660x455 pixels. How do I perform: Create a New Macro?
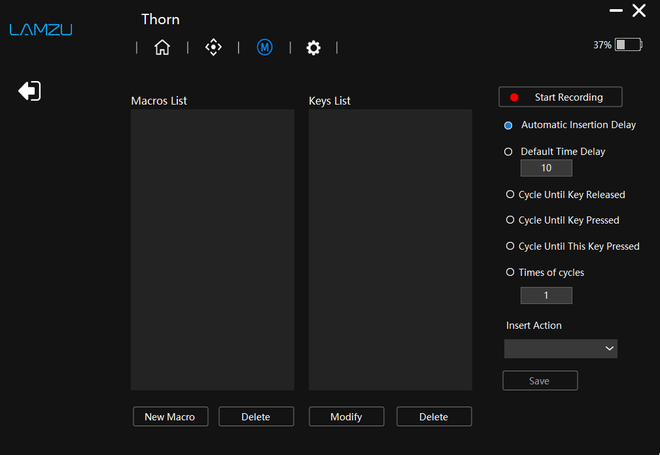(170, 417)
